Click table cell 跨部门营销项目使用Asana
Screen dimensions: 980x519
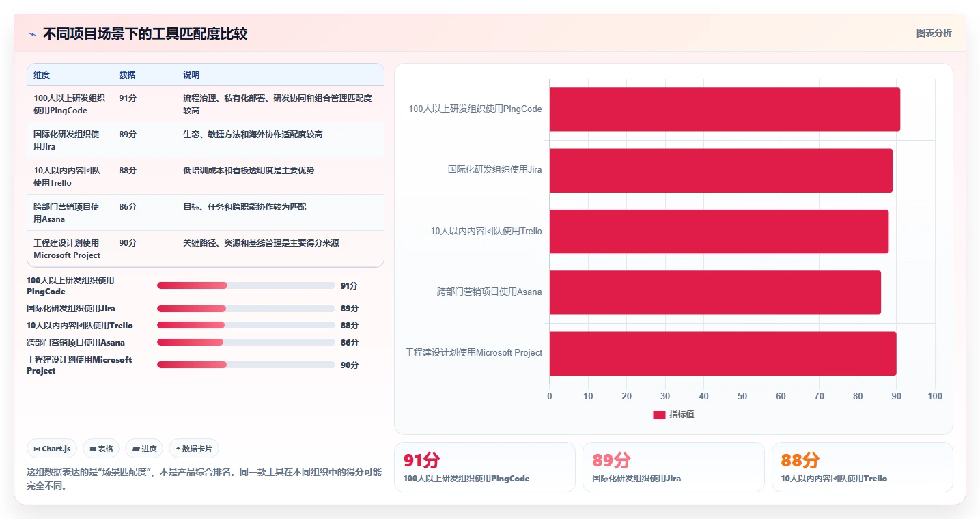[66, 213]
